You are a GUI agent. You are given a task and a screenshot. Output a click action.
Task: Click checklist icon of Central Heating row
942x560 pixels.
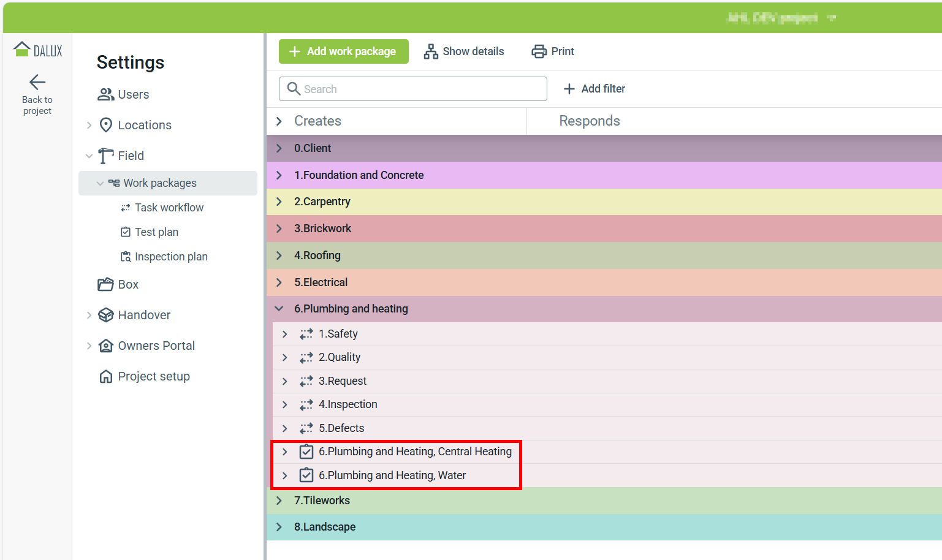pos(306,452)
